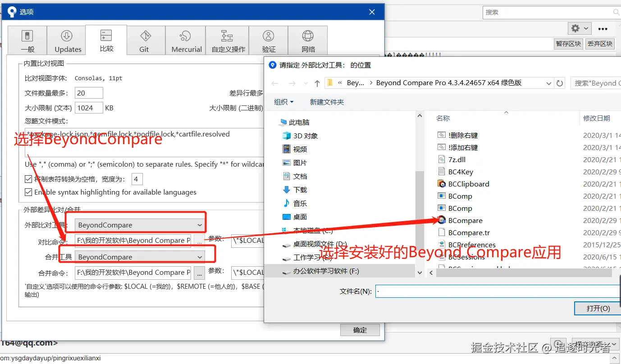
Task: Open the 合并工具 BeyondCompare dropdown
Action: (140, 257)
